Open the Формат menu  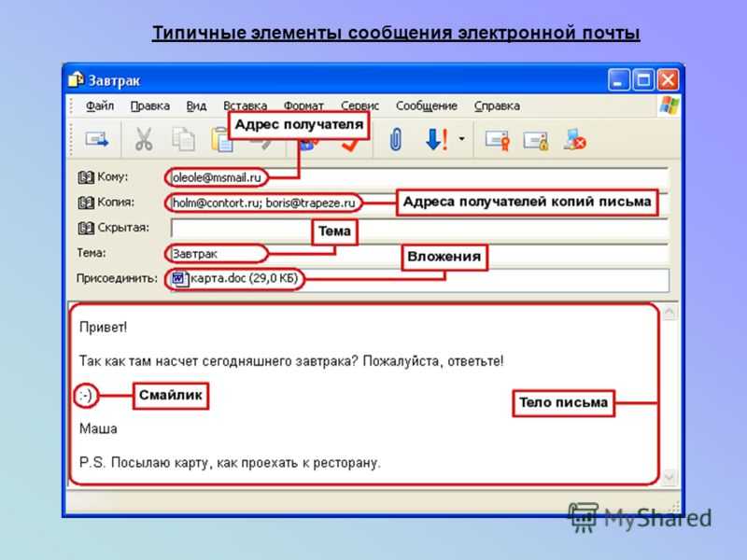click(303, 105)
